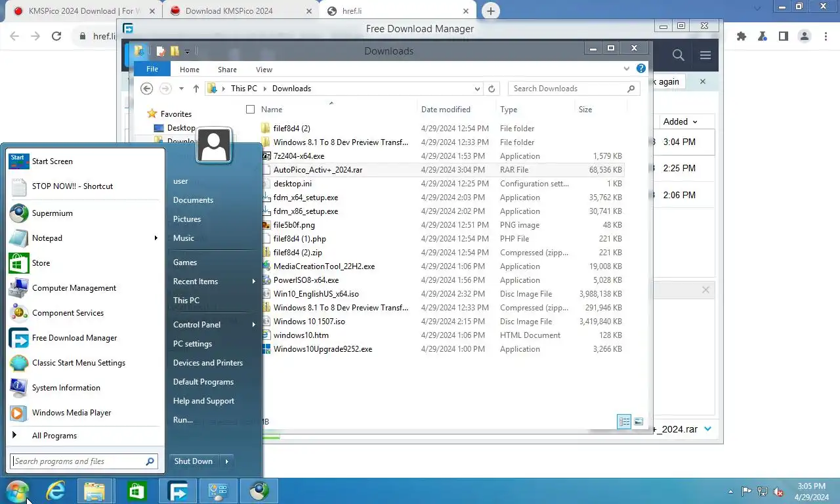Open Run... from Start menu

(182, 420)
